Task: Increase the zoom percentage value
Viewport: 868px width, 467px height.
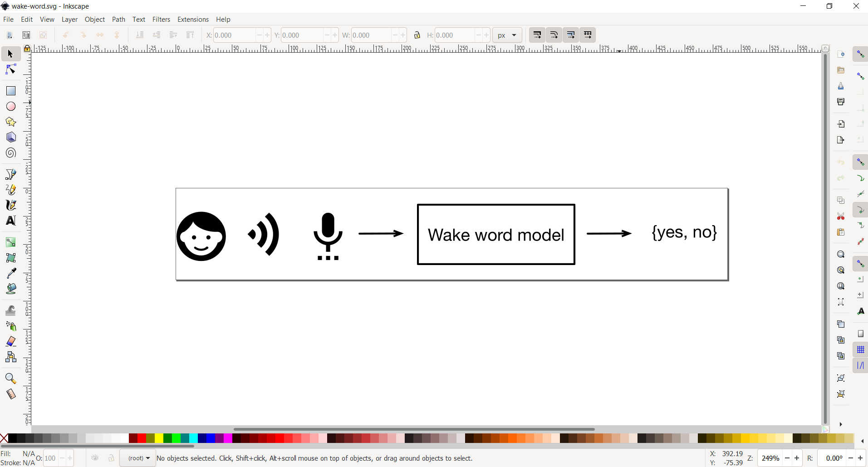Action: click(x=797, y=458)
